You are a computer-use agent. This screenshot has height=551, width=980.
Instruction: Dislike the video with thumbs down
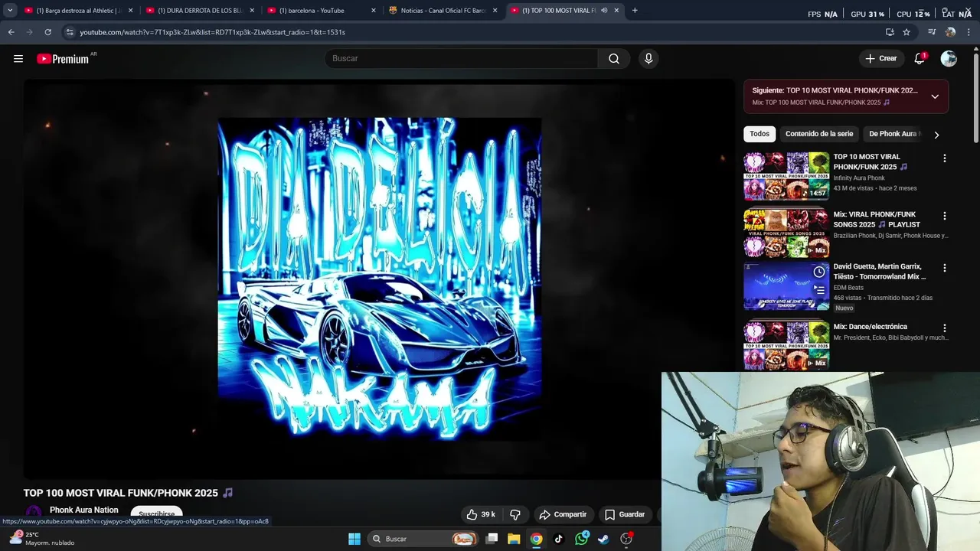point(515,515)
